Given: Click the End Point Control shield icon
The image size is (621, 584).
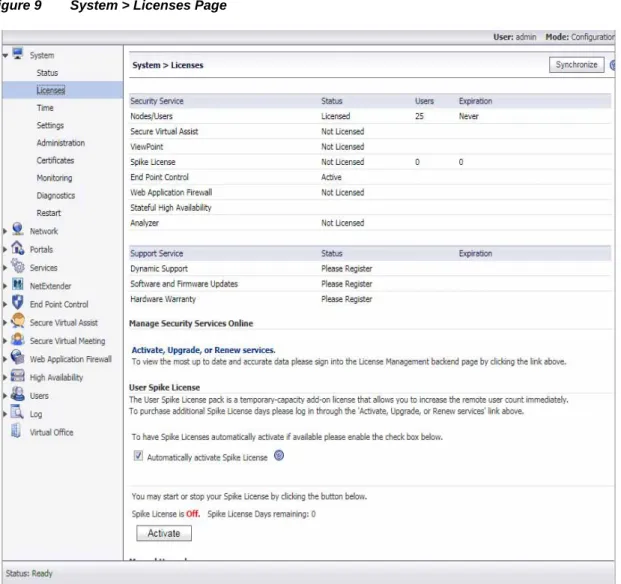Looking at the screenshot, I should point(17,302).
